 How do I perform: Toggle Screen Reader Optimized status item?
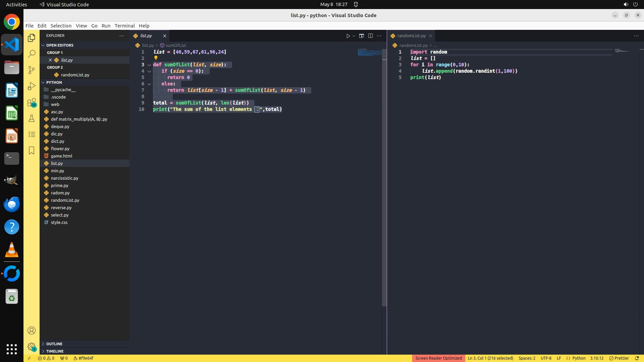click(438, 358)
